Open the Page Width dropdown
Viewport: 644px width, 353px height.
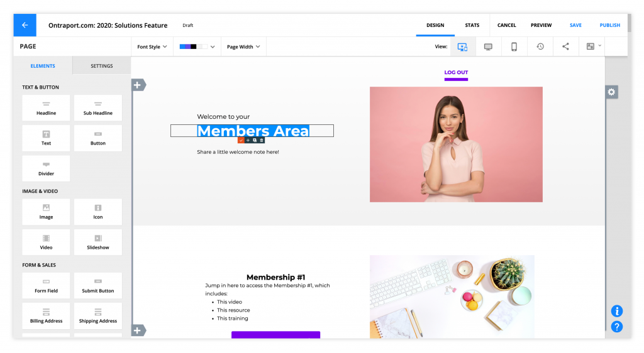[243, 46]
